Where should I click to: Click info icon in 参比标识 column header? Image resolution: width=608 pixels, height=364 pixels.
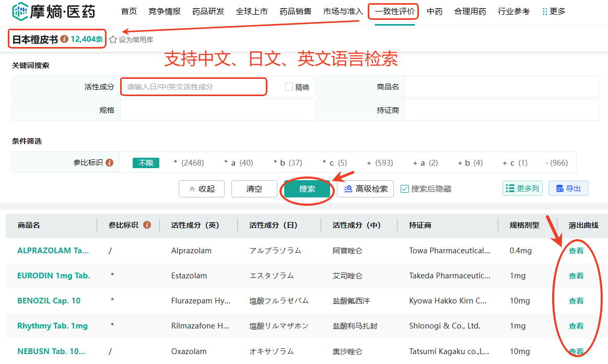pos(147,225)
